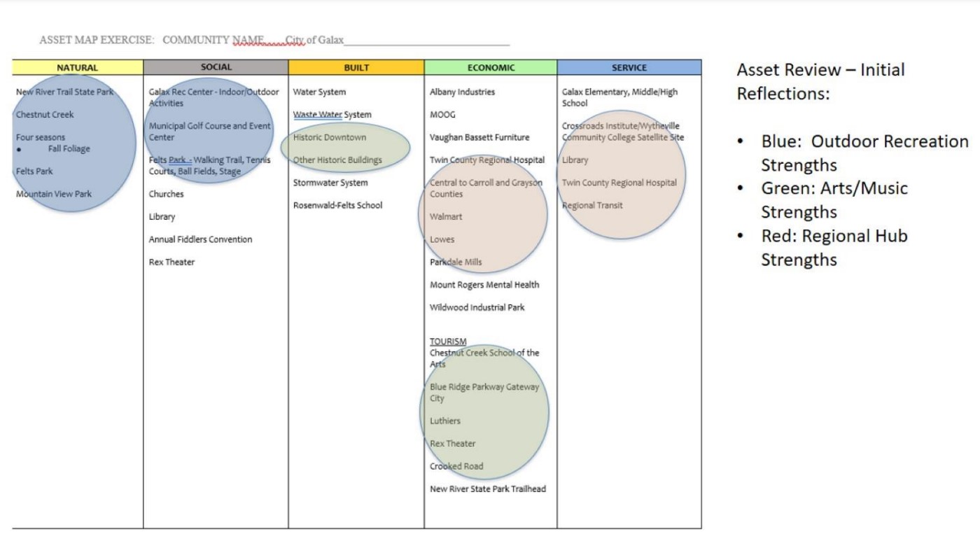Click the Water System entry
Viewport: 980px width, 541px height.
(x=319, y=92)
